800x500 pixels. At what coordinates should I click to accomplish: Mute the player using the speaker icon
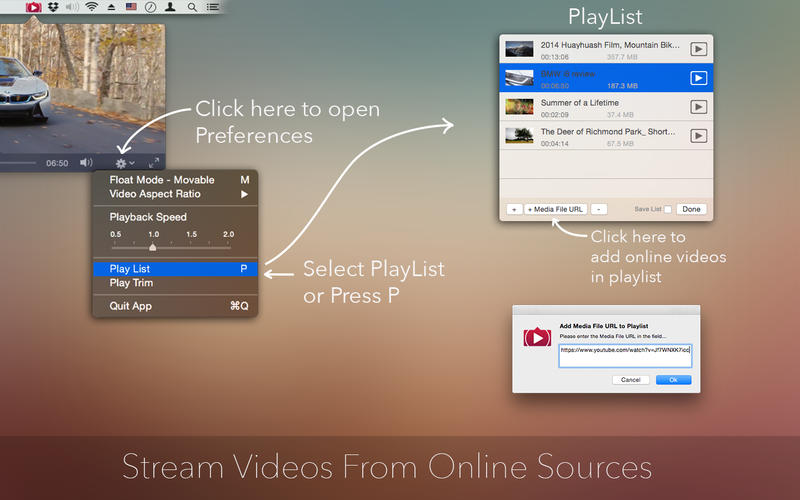click(86, 162)
